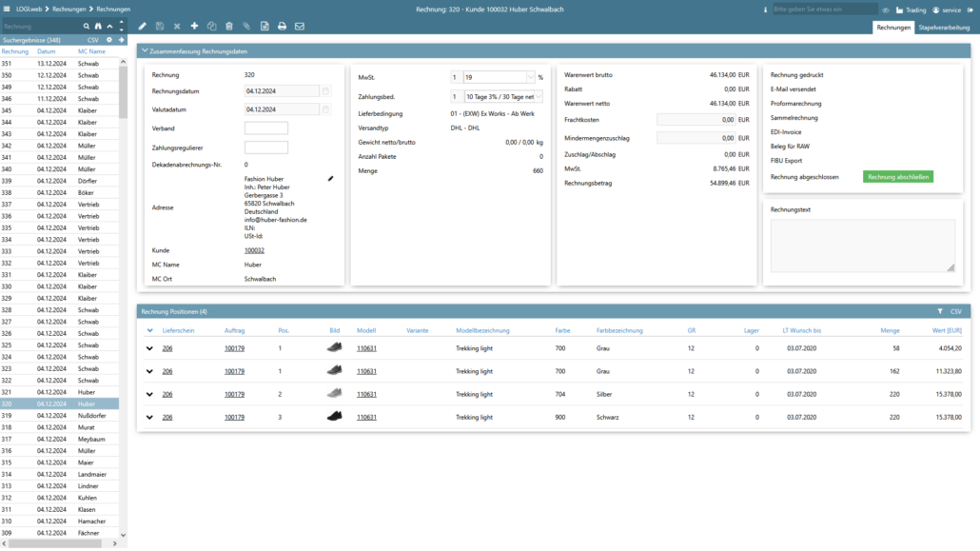Edit the address using the pencil icon
Screen dimensions: 980x551
coord(331,178)
